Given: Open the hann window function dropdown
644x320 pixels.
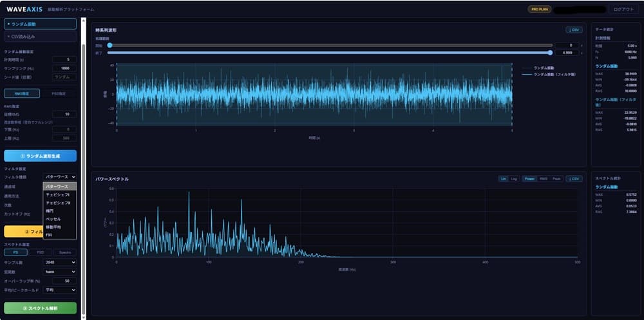Looking at the screenshot, I should 59,272.
